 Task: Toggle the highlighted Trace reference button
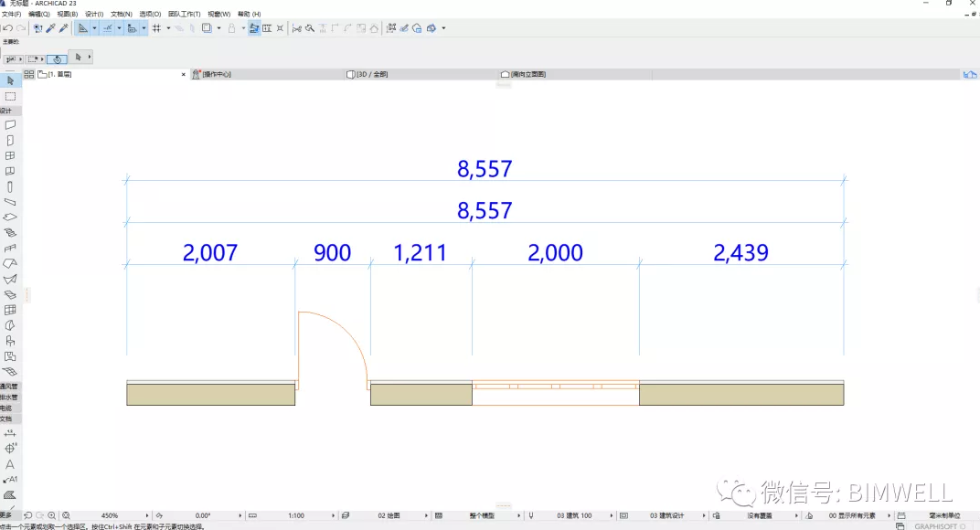coord(254,28)
